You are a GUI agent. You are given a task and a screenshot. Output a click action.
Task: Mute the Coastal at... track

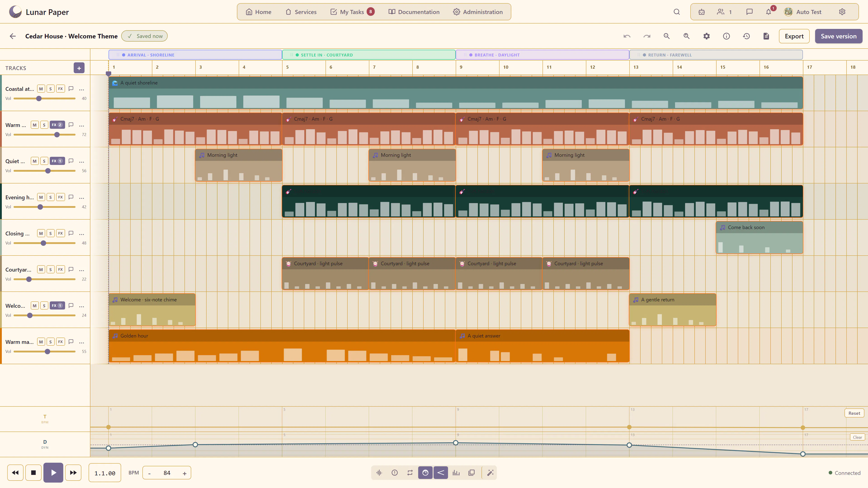tap(41, 89)
